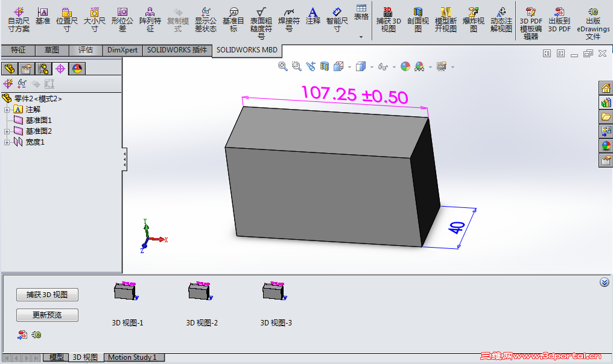Open SOLIDWORKS Resources home in task pane
This screenshot has height=364, width=613.
pos(606,88)
